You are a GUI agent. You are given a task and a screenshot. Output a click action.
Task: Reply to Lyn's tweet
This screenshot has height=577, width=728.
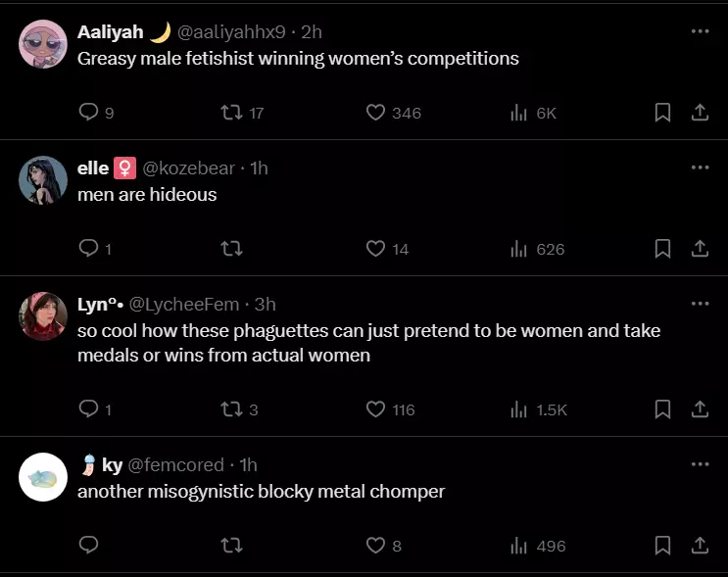88,409
